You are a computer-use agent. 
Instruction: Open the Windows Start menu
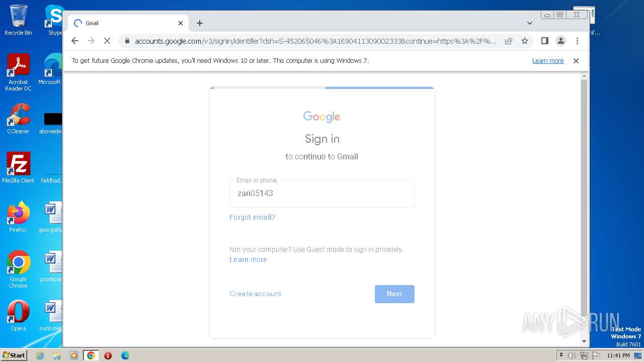pyautogui.click(x=14, y=355)
